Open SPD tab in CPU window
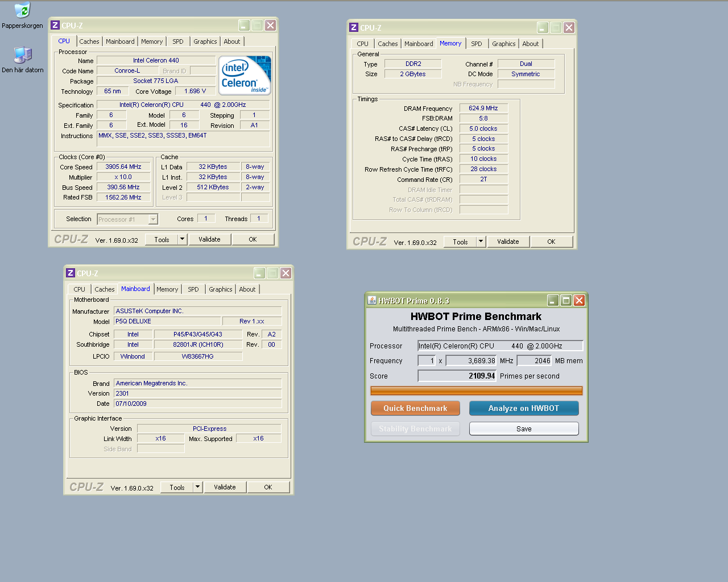Viewport: 728px width, 582px height. 178,41
